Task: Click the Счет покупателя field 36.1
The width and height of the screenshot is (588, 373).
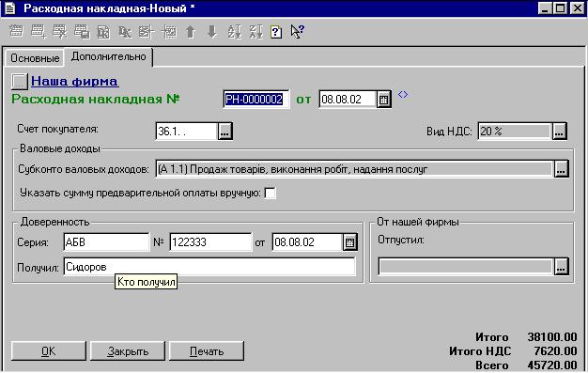Action: click(187, 132)
